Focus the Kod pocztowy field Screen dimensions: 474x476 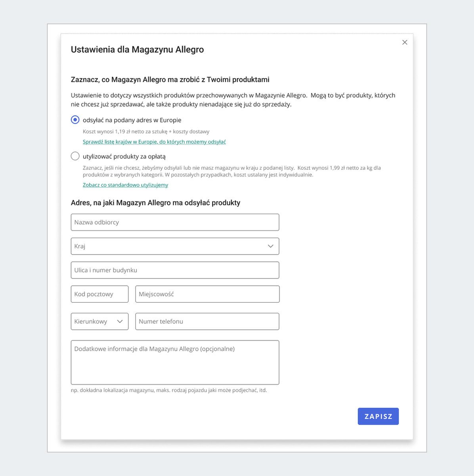(99, 294)
